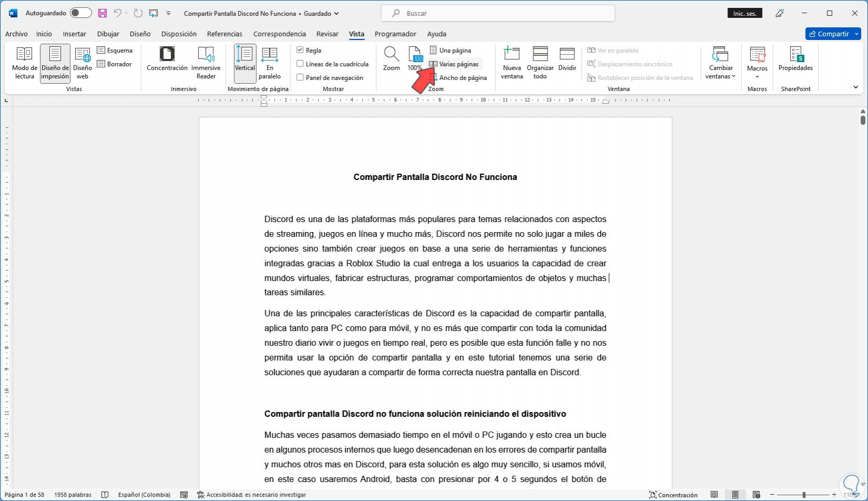Uncheck the Regla checkbox

300,51
